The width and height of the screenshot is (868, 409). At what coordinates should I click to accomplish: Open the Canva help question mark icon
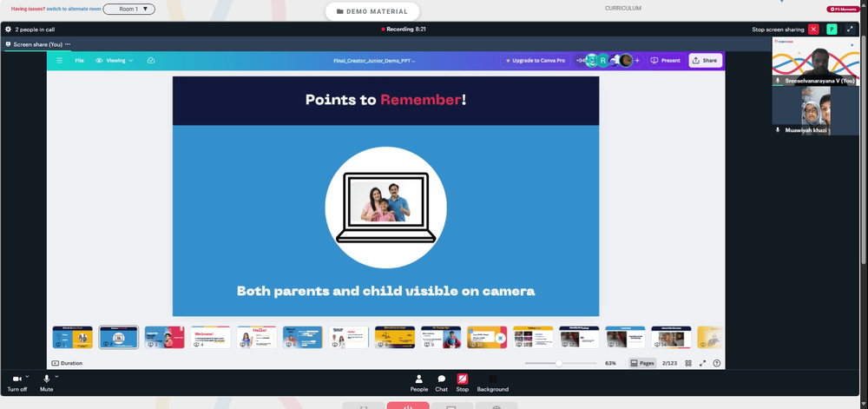click(717, 363)
